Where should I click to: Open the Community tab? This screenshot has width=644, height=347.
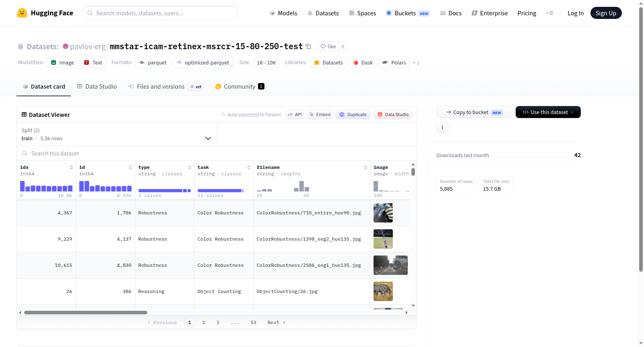[239, 87]
